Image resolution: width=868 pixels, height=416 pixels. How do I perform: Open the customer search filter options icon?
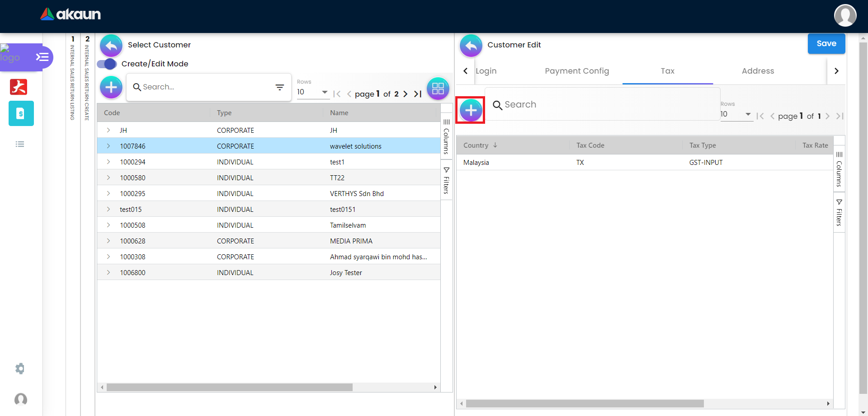point(280,87)
